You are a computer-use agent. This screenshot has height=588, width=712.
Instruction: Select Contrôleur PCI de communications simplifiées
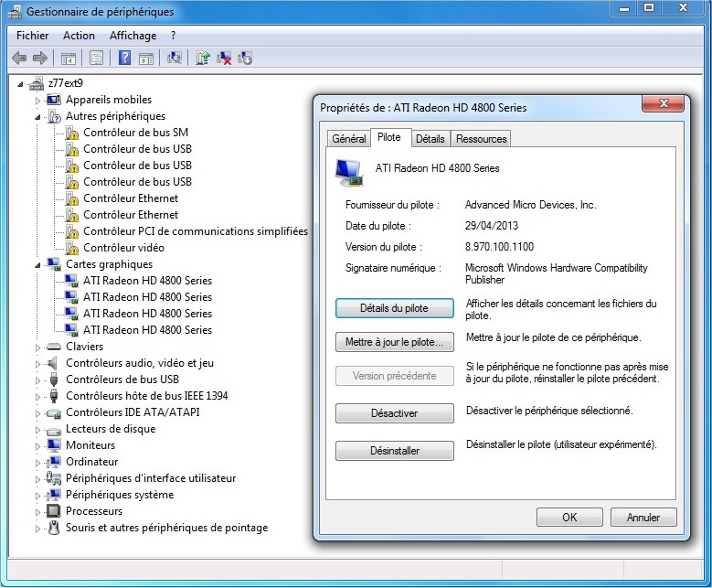[196, 231]
